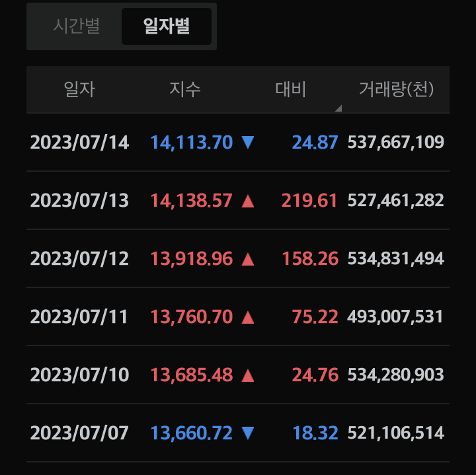Select date 2023/07/12
Screen dimensions: 476x475
click(x=79, y=259)
